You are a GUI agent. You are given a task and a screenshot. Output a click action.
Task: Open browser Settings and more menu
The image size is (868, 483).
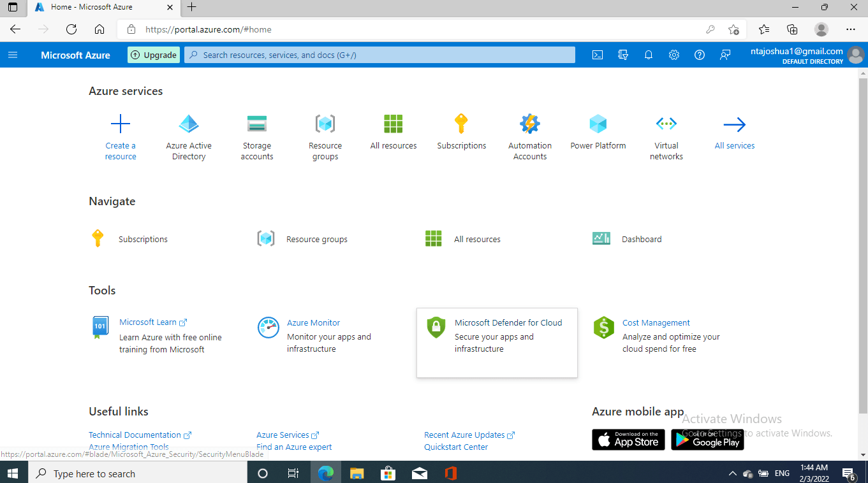(x=850, y=29)
